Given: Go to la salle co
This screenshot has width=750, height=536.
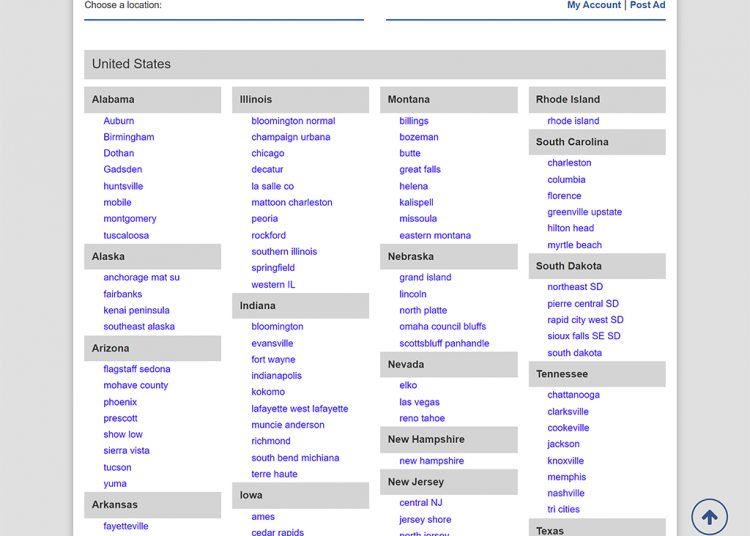Looking at the screenshot, I should point(273,187).
